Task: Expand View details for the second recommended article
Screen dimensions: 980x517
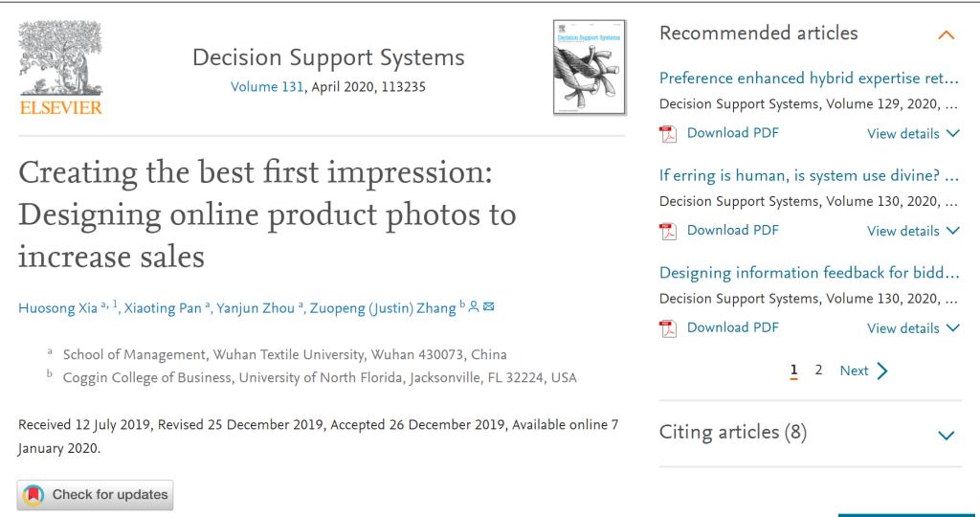Action: [x=912, y=231]
